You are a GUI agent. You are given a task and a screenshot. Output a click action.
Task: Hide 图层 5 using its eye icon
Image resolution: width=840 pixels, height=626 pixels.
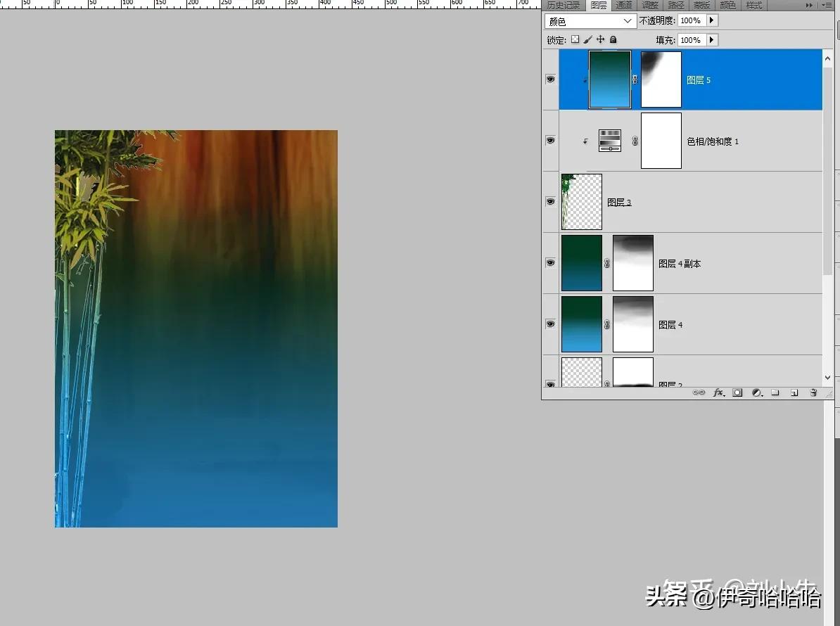[550, 79]
